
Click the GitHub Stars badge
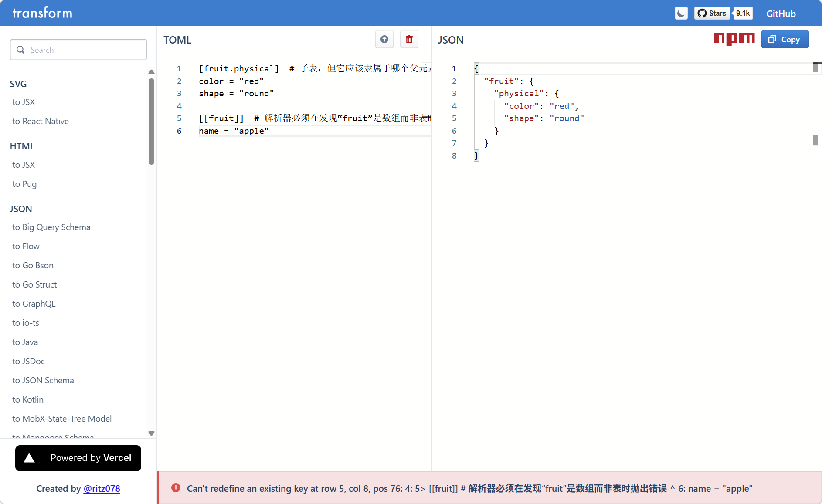click(x=712, y=14)
